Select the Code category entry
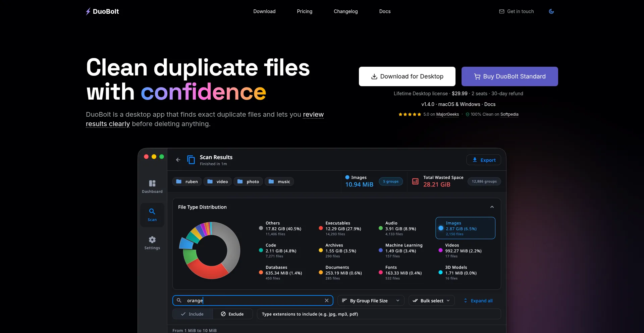Viewport: 644px width, 333px height. pos(278,251)
